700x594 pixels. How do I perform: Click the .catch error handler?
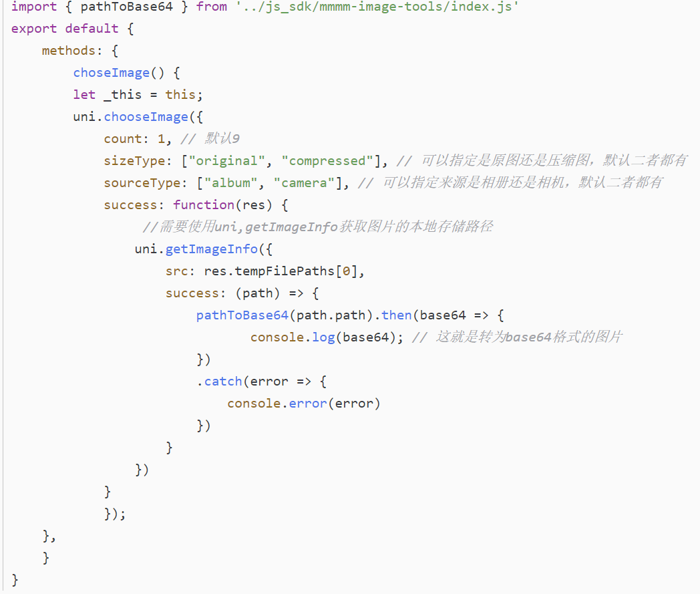219,382
